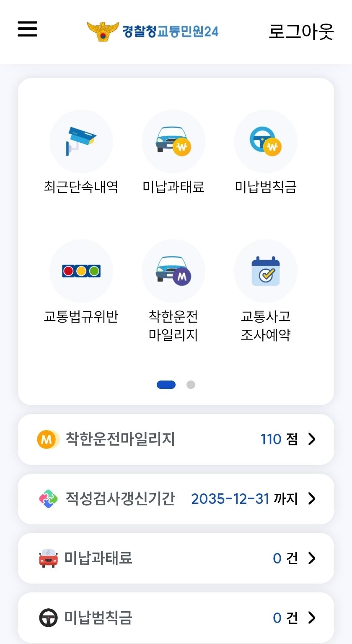The height and width of the screenshot is (644, 352).
Task: Switch to the second carousel page dot
Action: pos(191,385)
